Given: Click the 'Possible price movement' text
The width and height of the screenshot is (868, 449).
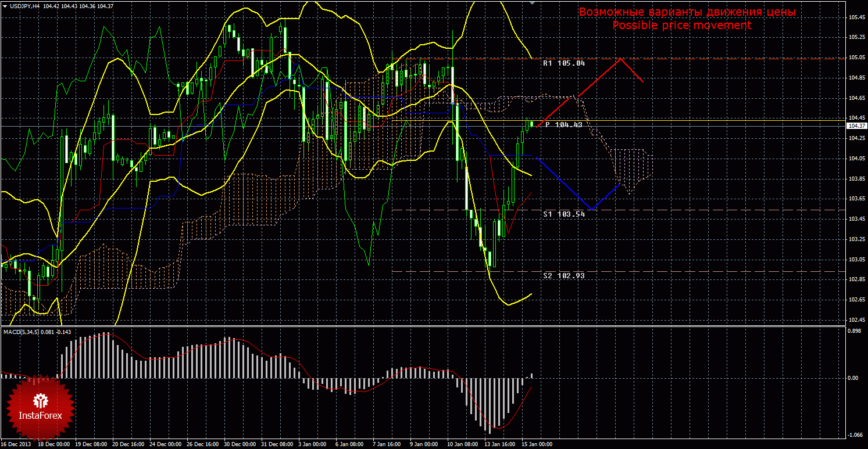Looking at the screenshot, I should [x=681, y=26].
